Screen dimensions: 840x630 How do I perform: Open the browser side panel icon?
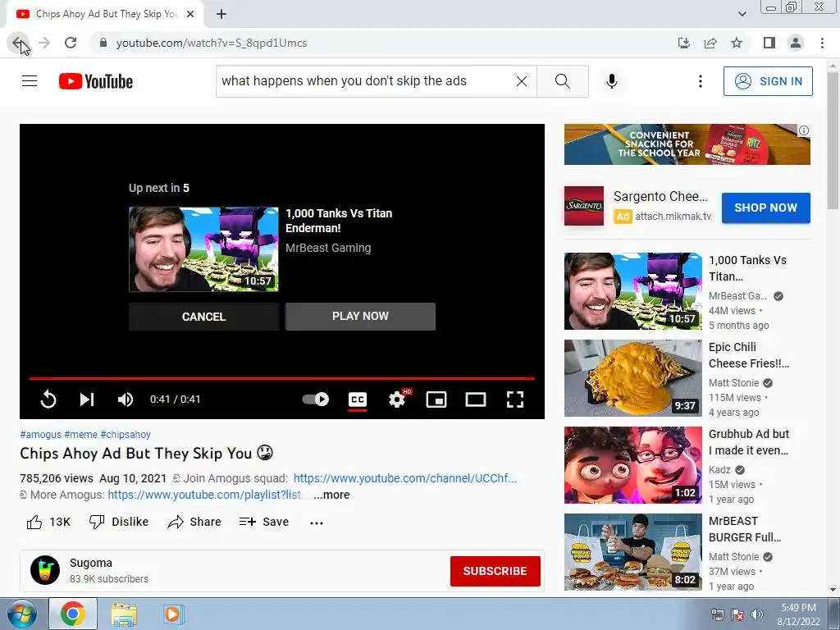coord(769,43)
